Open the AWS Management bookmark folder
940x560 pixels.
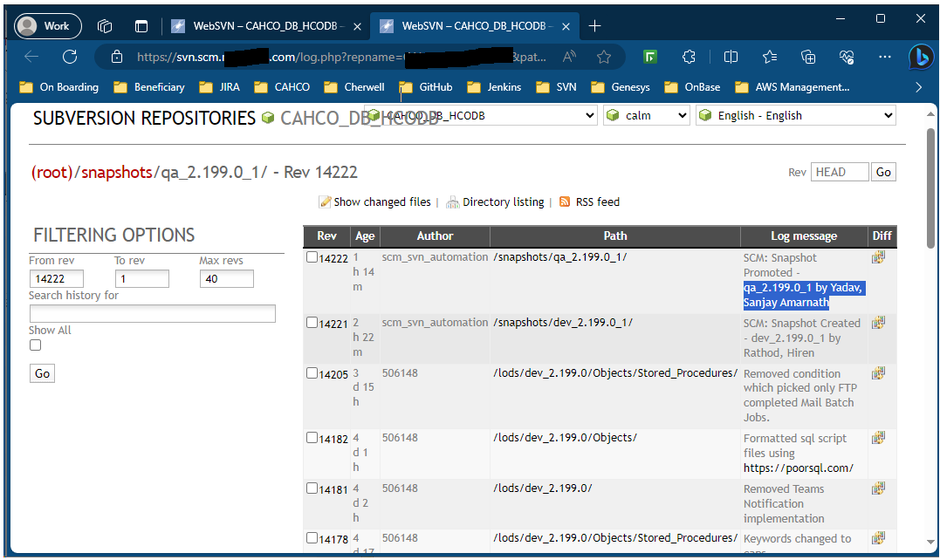(x=792, y=87)
